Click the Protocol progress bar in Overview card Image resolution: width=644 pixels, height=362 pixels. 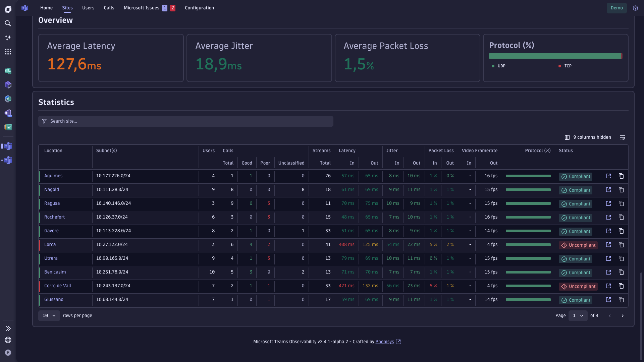(x=555, y=56)
